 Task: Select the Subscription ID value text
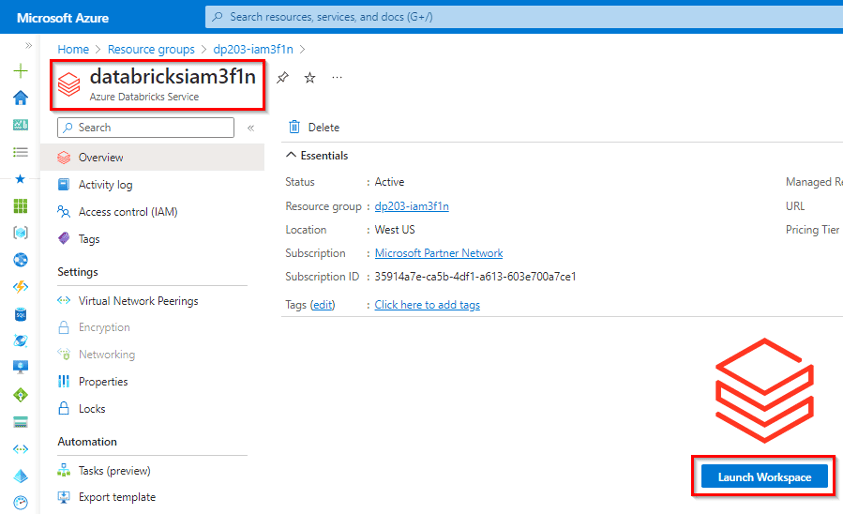475,277
